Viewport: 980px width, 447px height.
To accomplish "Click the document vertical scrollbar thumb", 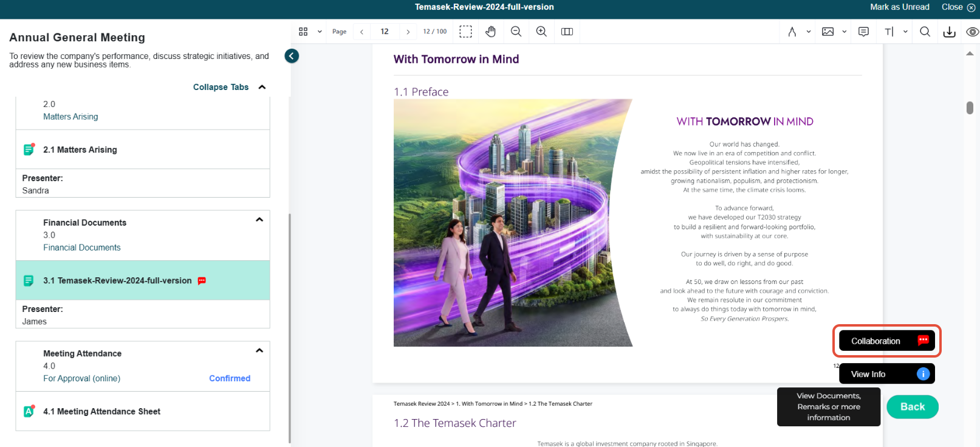I will (x=970, y=108).
